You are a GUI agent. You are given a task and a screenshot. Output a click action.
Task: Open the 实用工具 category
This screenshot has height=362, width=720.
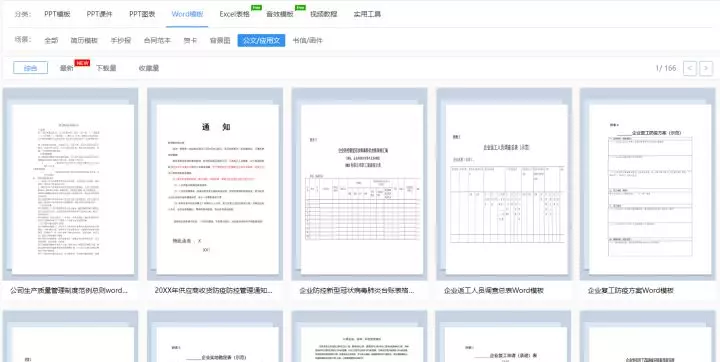[367, 14]
